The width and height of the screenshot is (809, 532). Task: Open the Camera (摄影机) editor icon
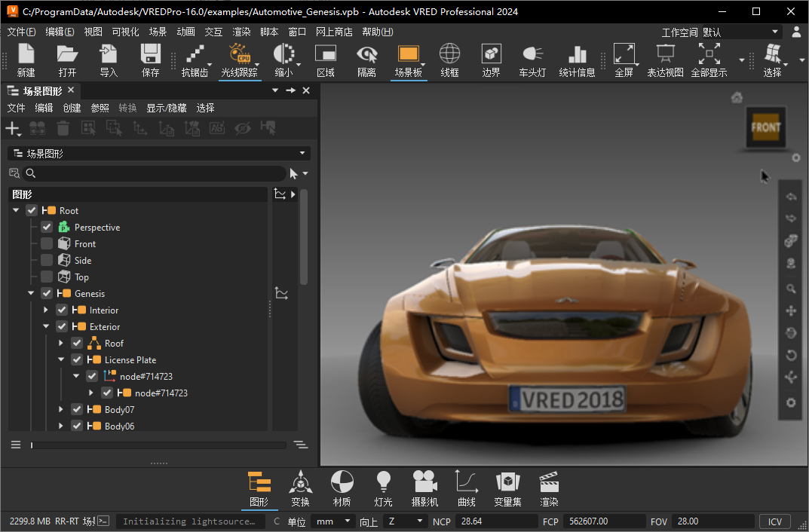[424, 482]
